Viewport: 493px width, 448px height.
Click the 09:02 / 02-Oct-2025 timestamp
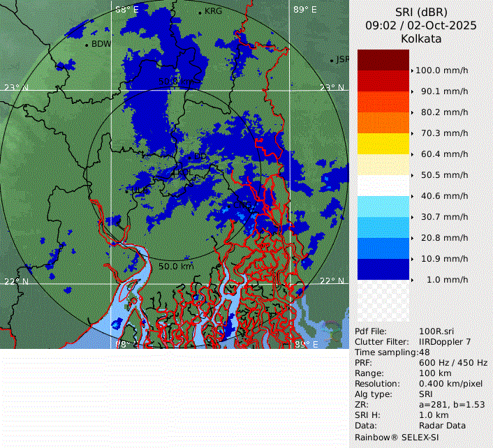point(421,25)
